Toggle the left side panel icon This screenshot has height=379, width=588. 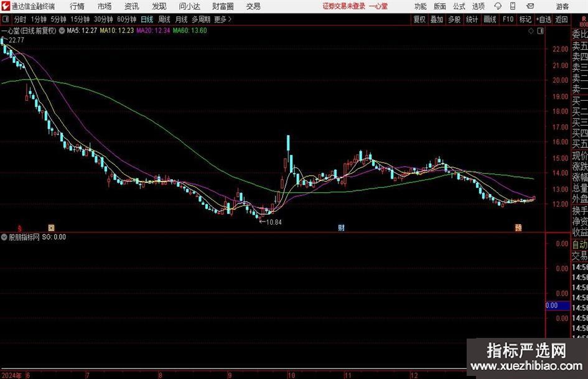tap(6, 19)
